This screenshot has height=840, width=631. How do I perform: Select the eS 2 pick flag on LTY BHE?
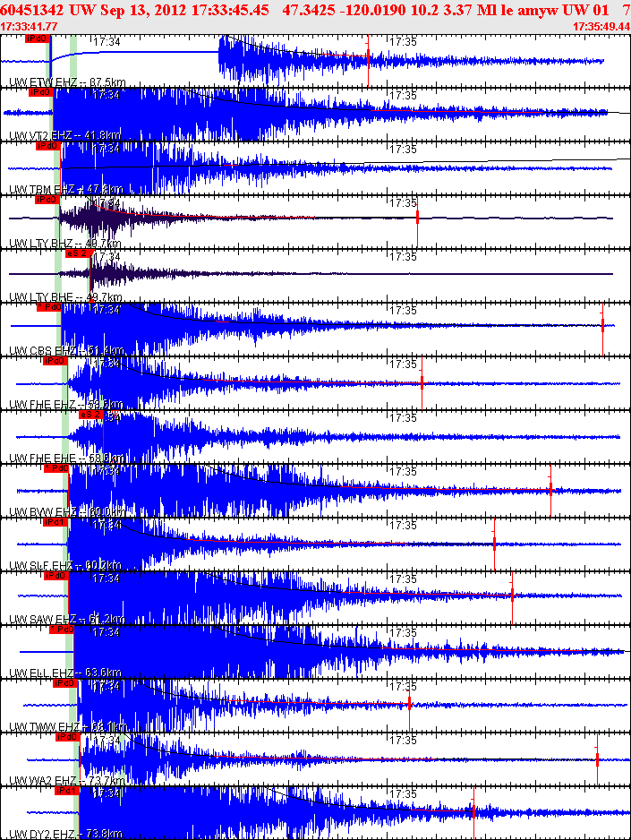click(x=78, y=253)
